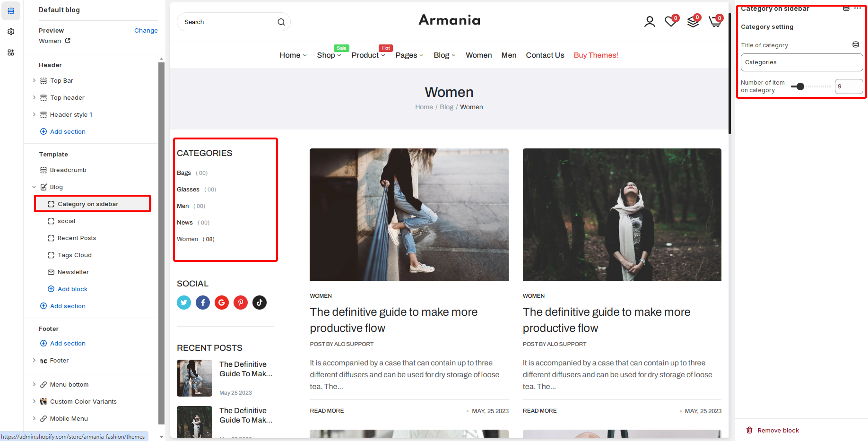The height and width of the screenshot is (441, 868).
Task: Open the Blog navigation menu
Action: point(444,55)
